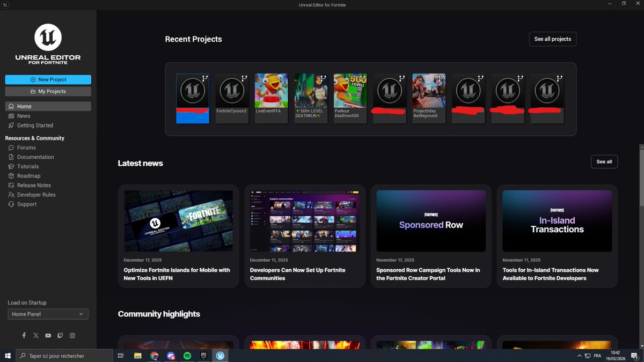Click the November 11, 2025 date text
This screenshot has width=644, height=362.
(x=521, y=260)
